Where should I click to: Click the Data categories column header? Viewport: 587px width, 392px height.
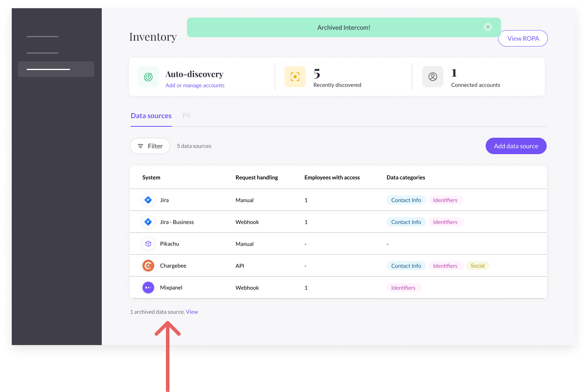tap(406, 177)
